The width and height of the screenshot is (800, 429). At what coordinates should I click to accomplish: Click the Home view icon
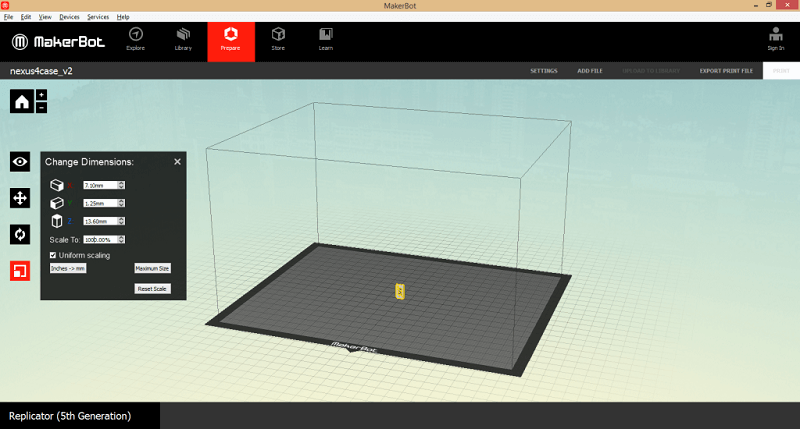(21, 101)
